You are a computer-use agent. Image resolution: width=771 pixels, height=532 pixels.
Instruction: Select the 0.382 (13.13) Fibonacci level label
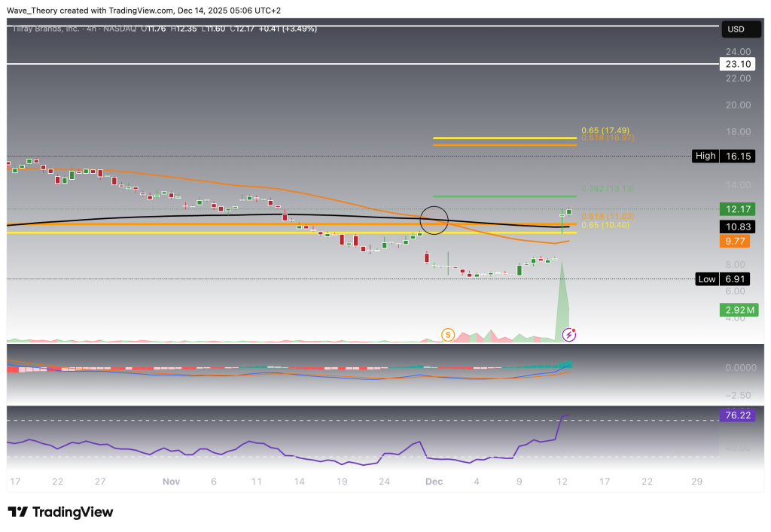608,189
